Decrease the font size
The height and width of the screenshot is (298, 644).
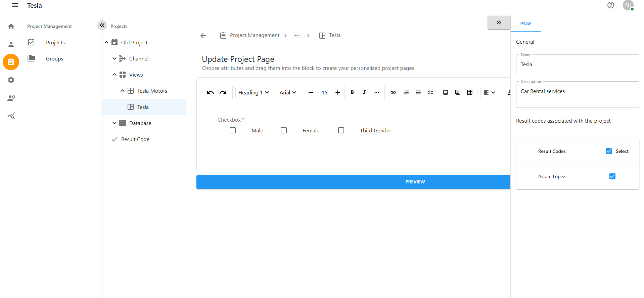(x=311, y=92)
